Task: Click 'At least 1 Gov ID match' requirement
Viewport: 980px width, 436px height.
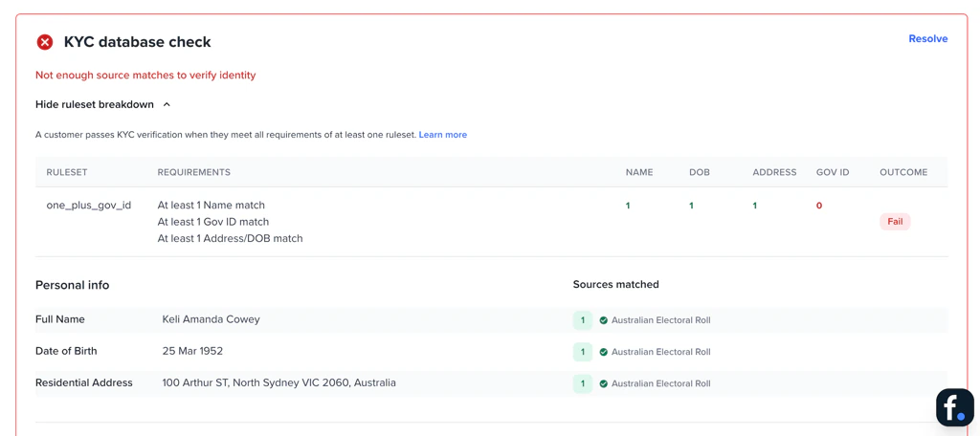Action: (x=213, y=222)
